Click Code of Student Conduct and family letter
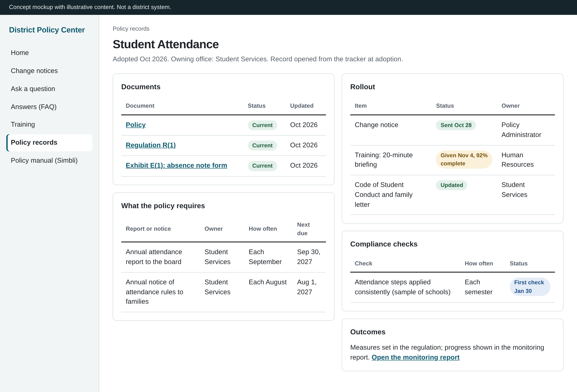 (x=384, y=195)
